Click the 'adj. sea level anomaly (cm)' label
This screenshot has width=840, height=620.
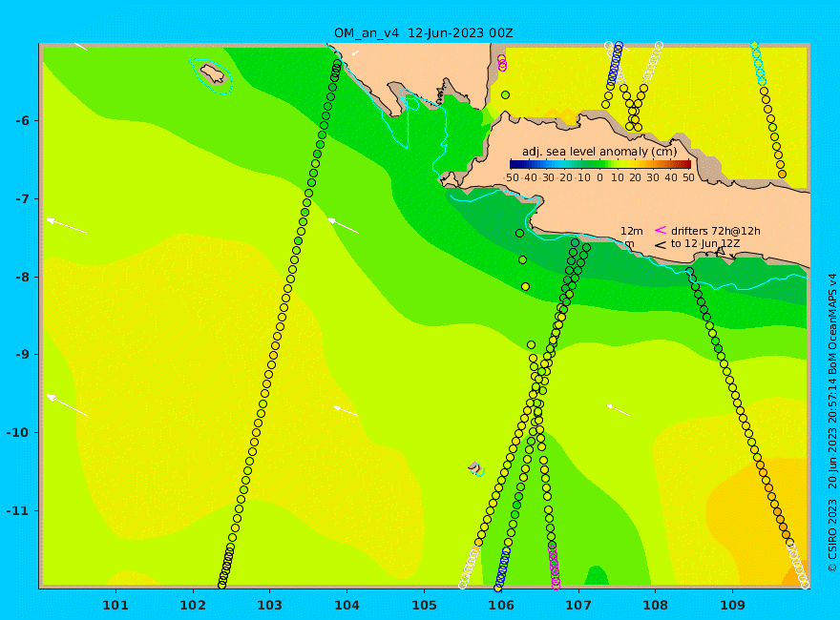pyautogui.click(x=599, y=152)
